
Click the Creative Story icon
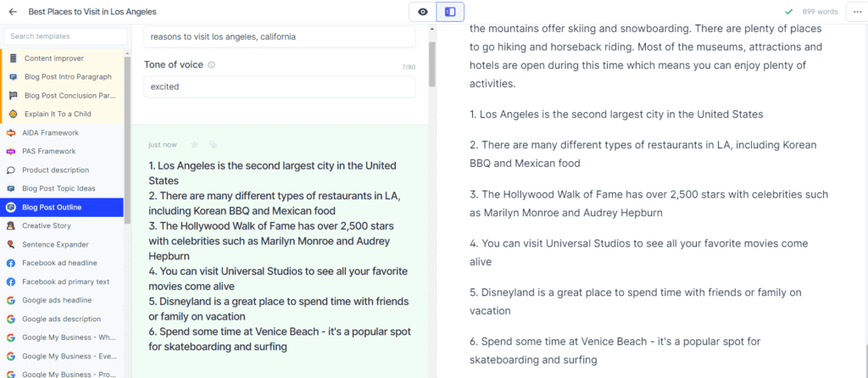pyautogui.click(x=10, y=225)
